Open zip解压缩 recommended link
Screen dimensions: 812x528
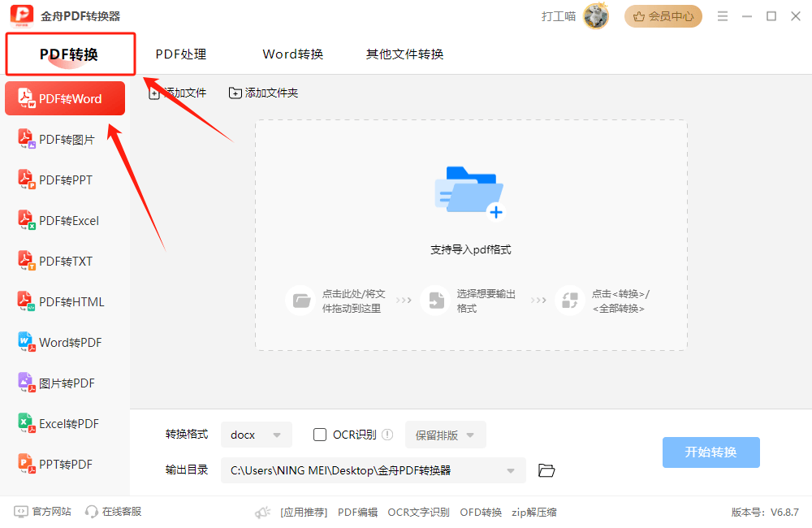(534, 513)
